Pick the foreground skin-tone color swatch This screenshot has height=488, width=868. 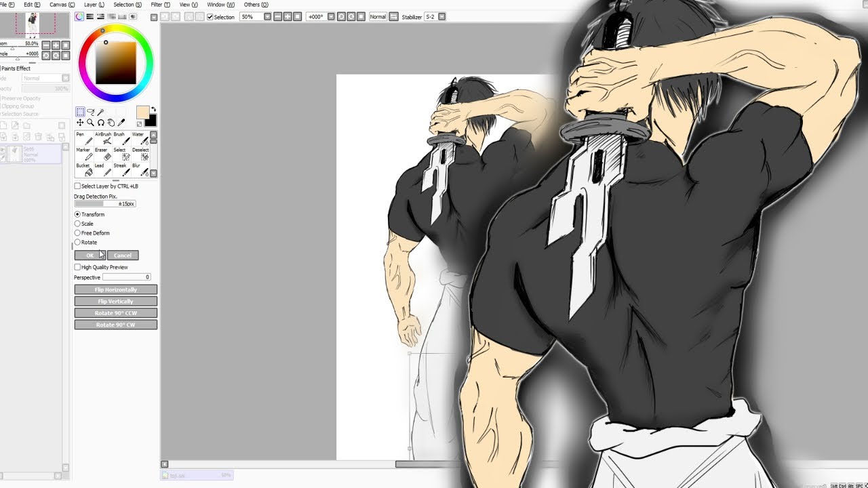click(142, 112)
